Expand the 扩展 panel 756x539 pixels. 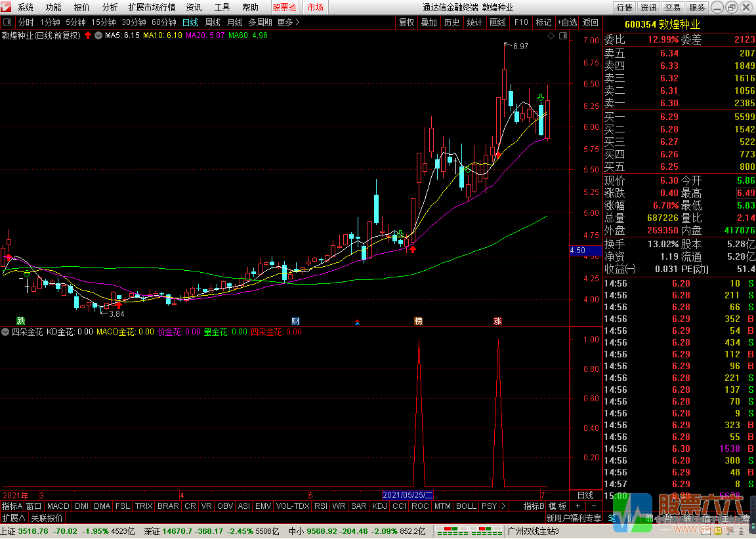click(x=14, y=518)
